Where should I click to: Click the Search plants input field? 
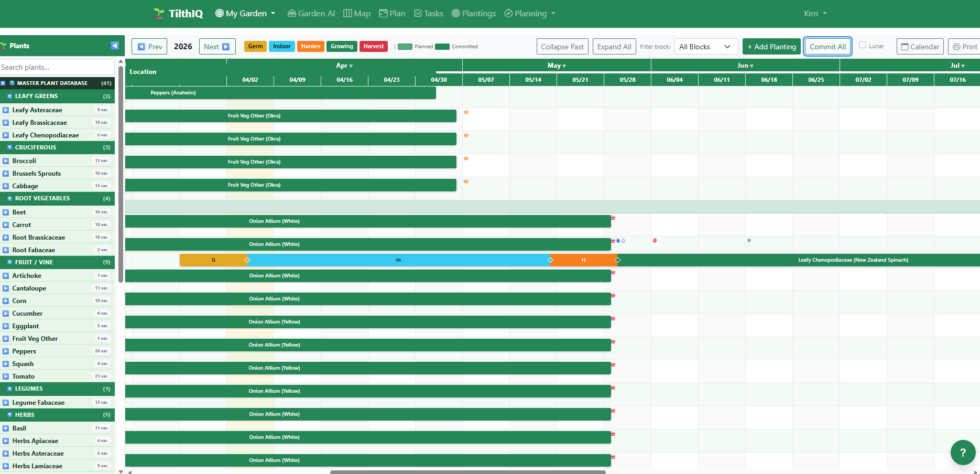click(x=57, y=67)
